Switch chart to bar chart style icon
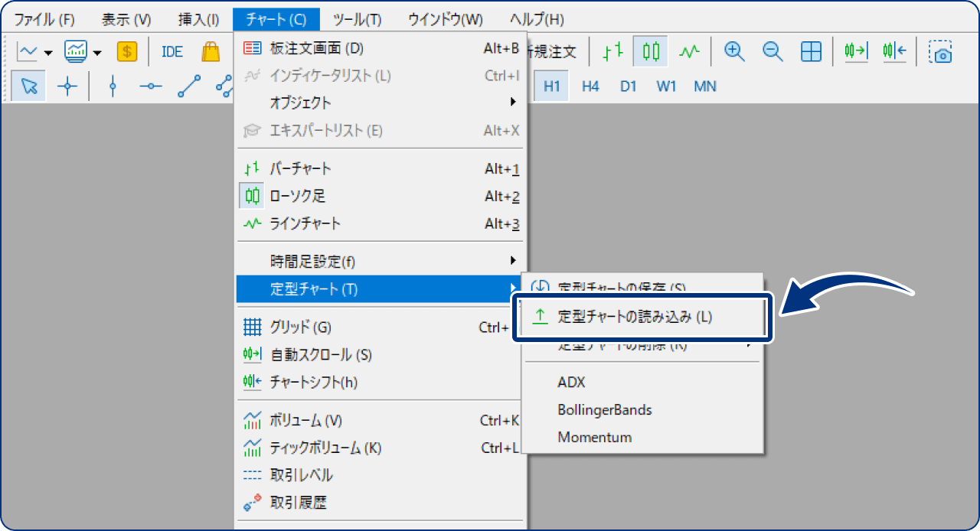This screenshot has width=980, height=531. 611,52
